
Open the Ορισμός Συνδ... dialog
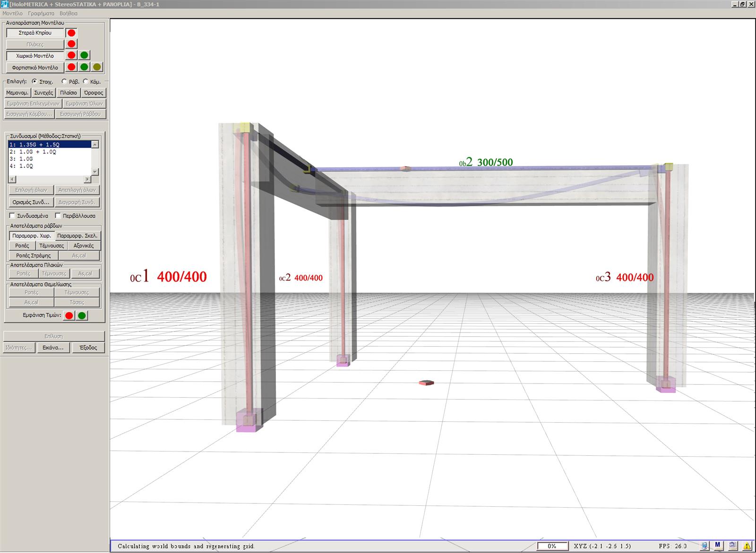click(31, 202)
